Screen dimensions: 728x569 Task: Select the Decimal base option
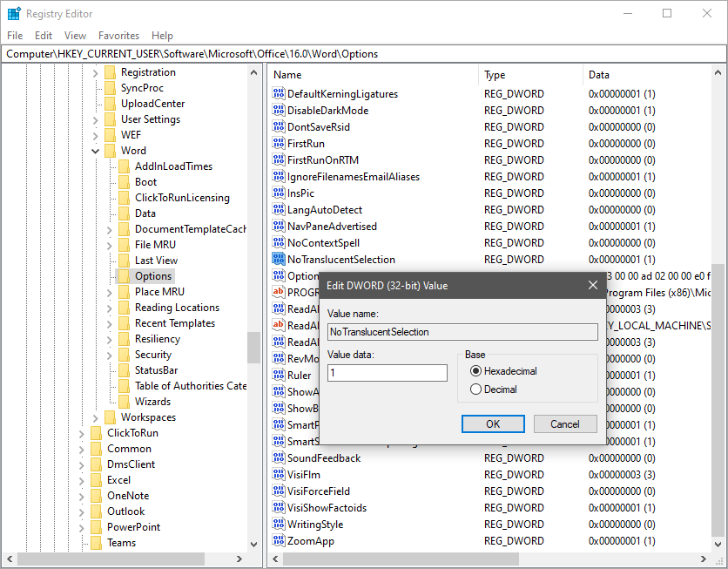[x=494, y=389]
